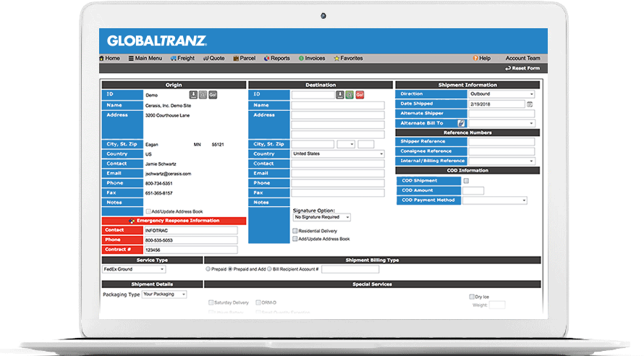Screen dimensions: 644x356
Task: Open the Date Shipped calendar picker
Action: click(x=530, y=104)
